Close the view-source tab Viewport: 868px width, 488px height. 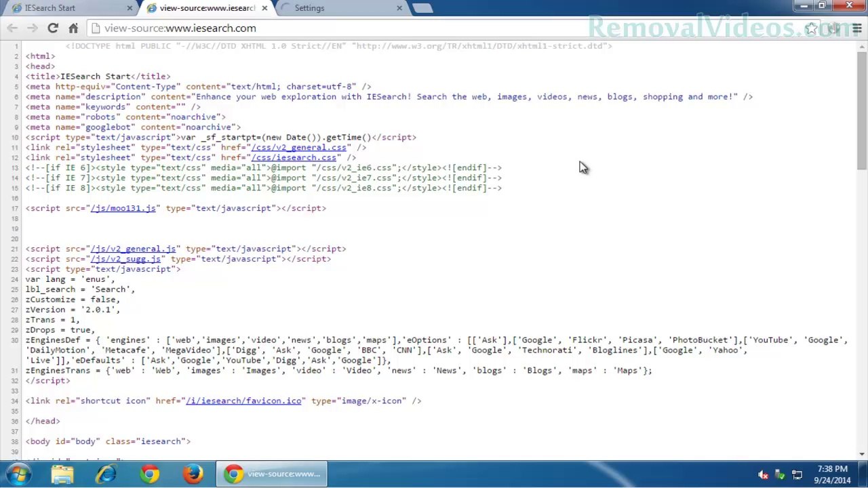(x=264, y=8)
